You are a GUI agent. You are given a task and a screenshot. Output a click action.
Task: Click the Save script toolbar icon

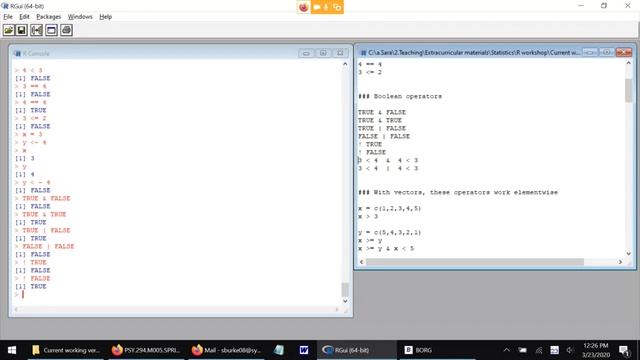point(22,30)
